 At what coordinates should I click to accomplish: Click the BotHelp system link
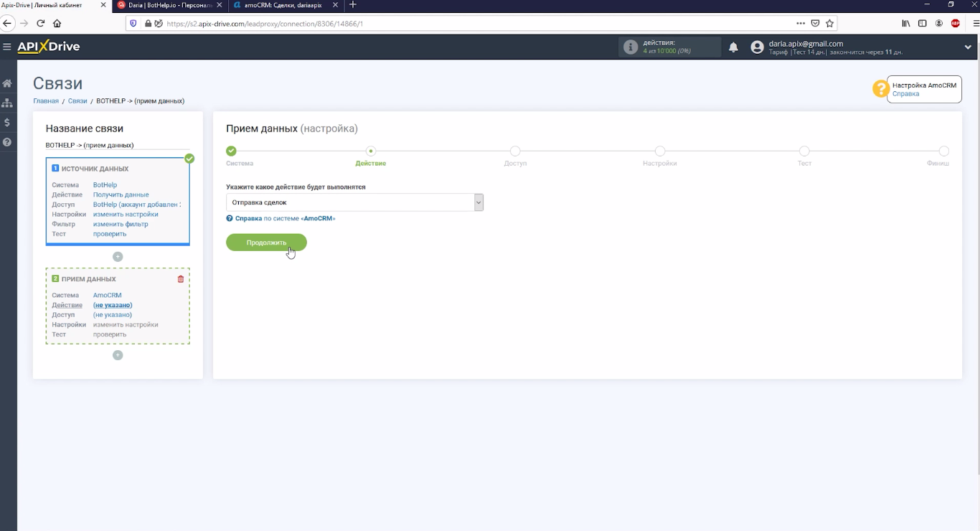click(105, 185)
